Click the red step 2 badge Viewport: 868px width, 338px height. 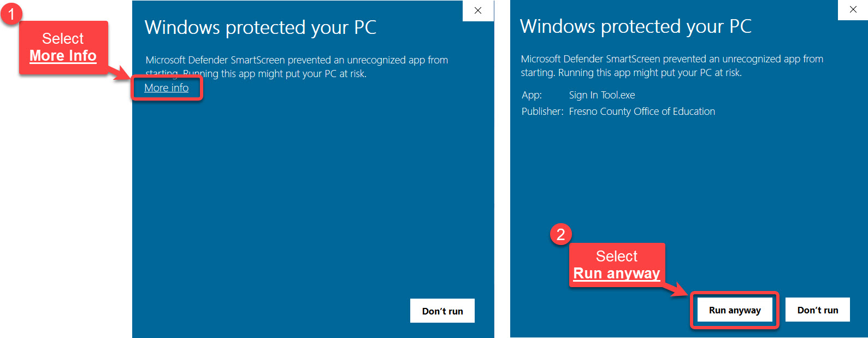coord(560,234)
